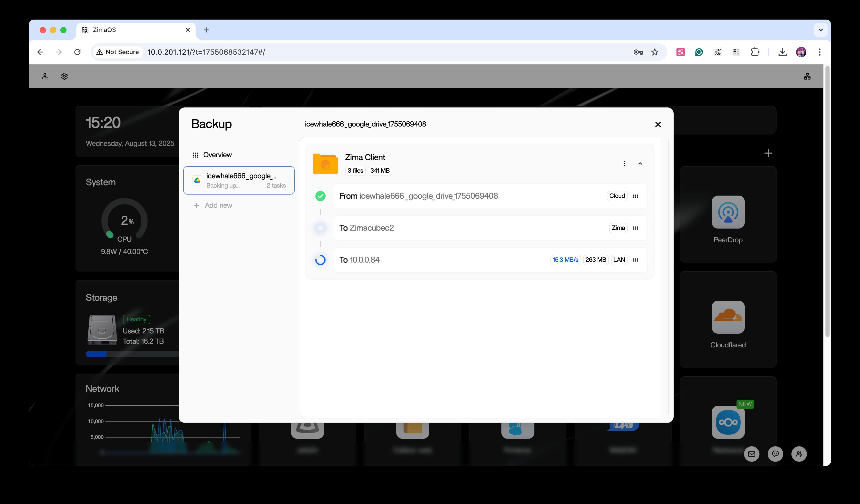The height and width of the screenshot is (504, 860).
Task: Open the mail icon at bottom right
Action: (x=751, y=454)
